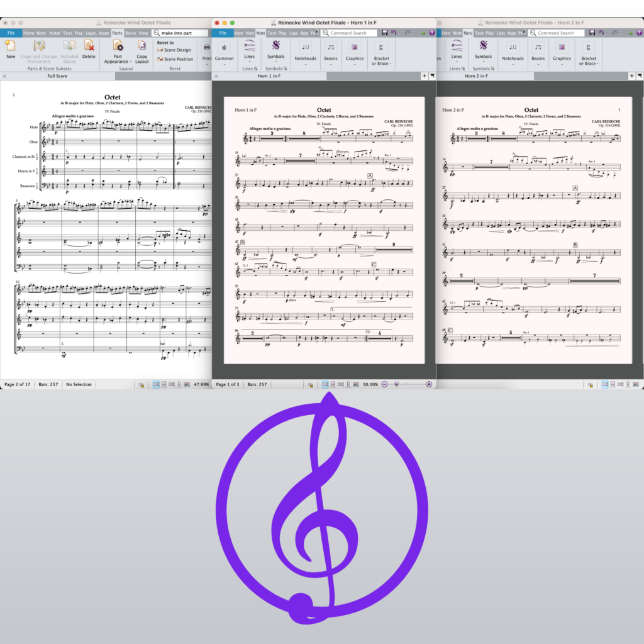Close the Horn 1 in F document tab
Image resolution: width=644 pixels, height=644 pixels.
click(216, 76)
